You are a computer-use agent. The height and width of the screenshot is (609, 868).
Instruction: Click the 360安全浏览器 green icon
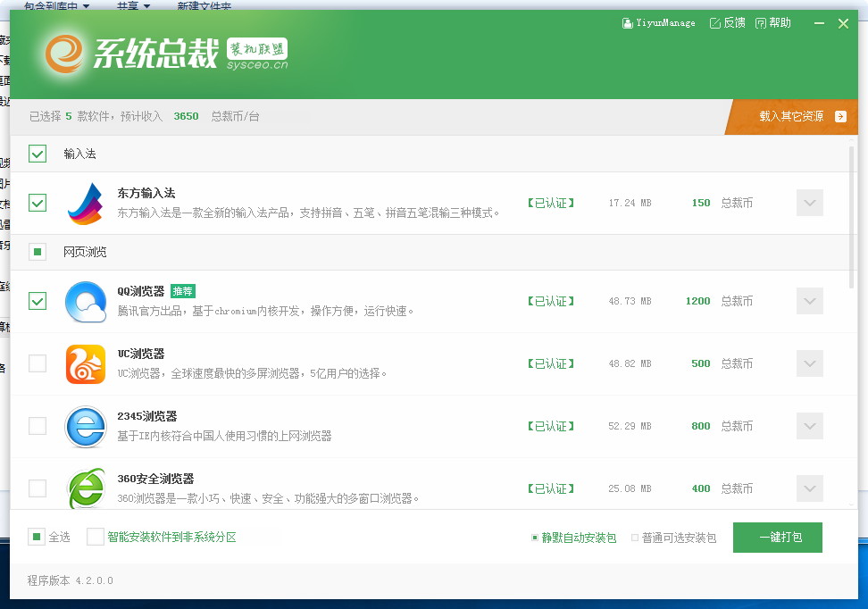coord(87,488)
